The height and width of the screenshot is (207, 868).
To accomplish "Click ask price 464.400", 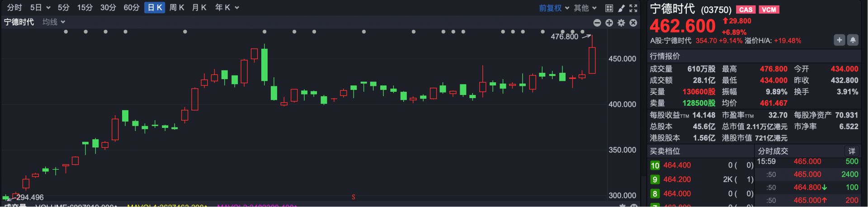I will click(x=677, y=165).
